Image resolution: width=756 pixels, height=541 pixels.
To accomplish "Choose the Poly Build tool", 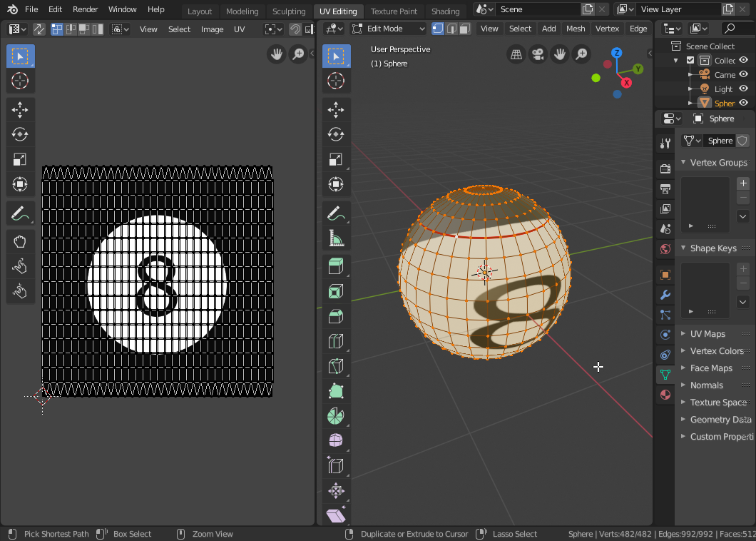I will (x=336, y=391).
